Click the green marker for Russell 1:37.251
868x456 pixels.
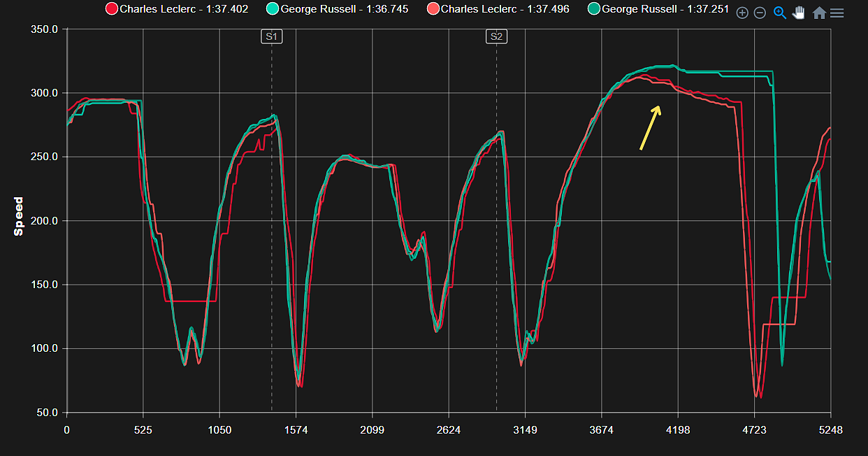point(593,9)
